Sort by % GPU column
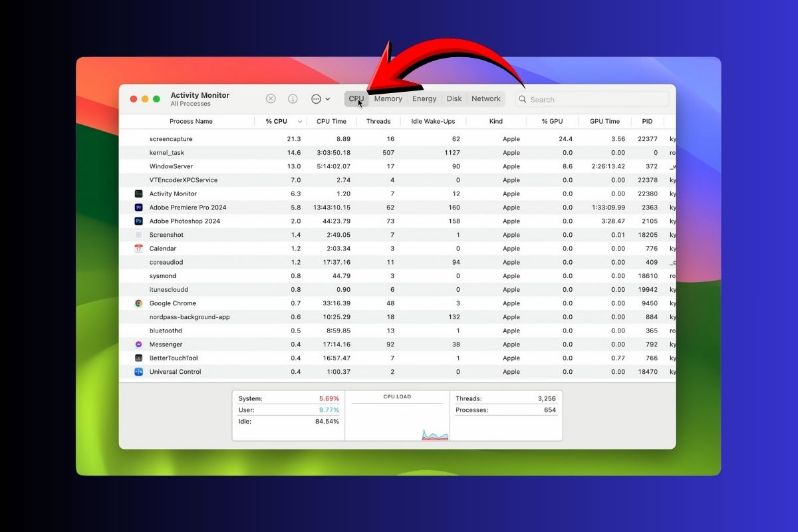 click(x=552, y=121)
